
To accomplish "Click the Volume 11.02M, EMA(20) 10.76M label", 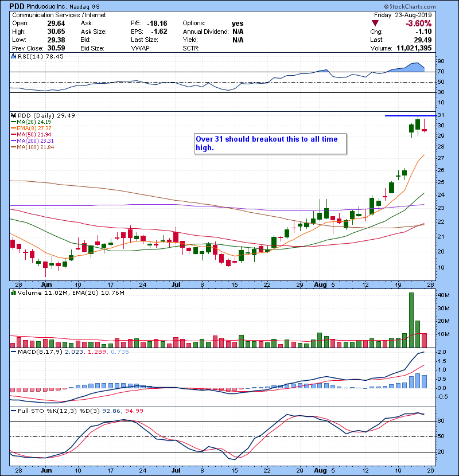I will tap(71, 293).
